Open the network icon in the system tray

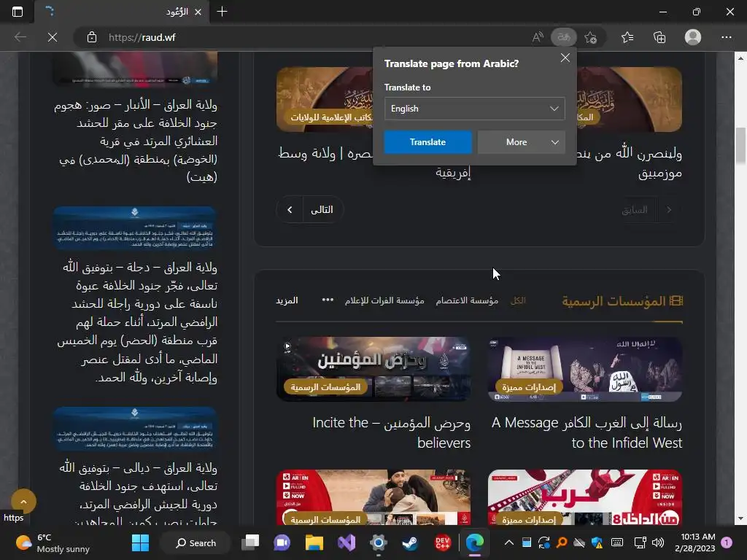640,542
